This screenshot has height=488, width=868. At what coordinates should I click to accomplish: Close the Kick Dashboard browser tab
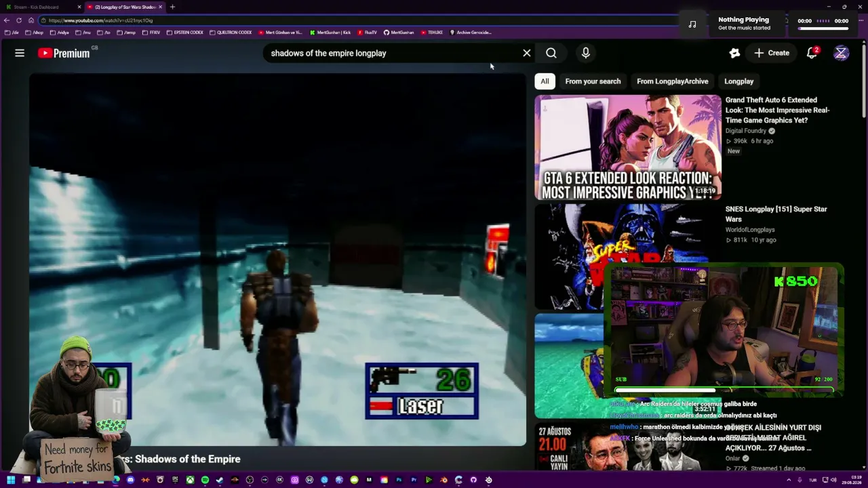pyautogui.click(x=79, y=7)
